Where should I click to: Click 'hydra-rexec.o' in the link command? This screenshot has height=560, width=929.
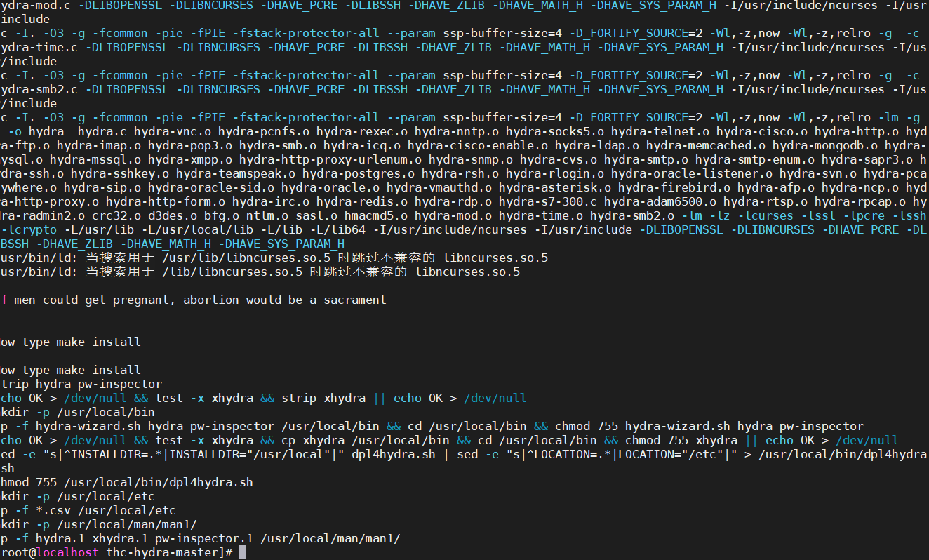pos(362,132)
